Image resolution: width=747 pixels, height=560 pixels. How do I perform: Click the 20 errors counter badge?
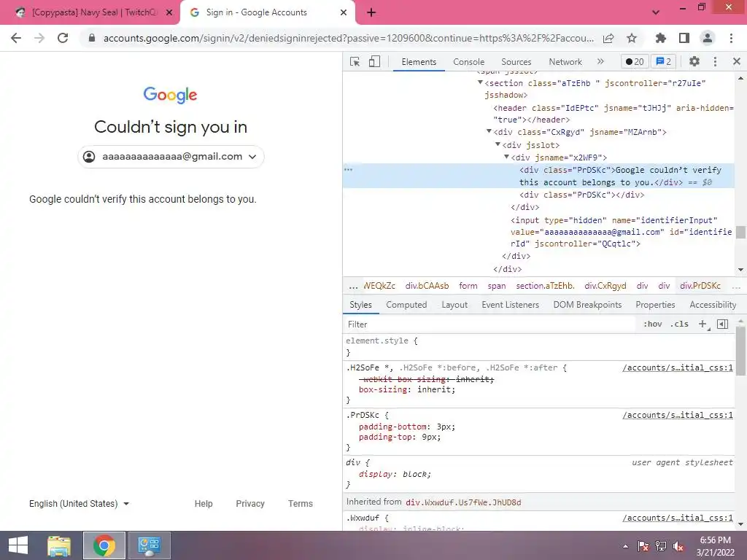click(635, 61)
